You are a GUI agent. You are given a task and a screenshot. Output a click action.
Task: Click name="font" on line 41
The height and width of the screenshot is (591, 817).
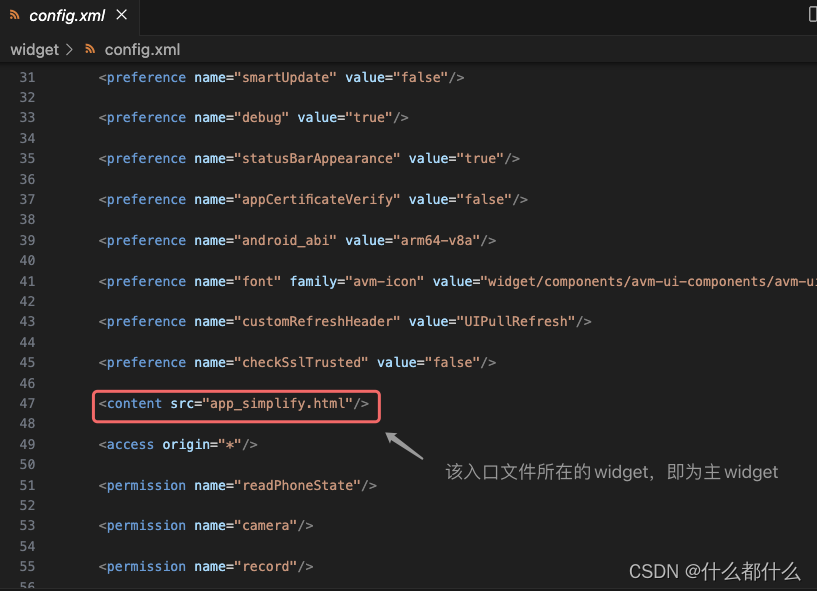click(x=238, y=281)
